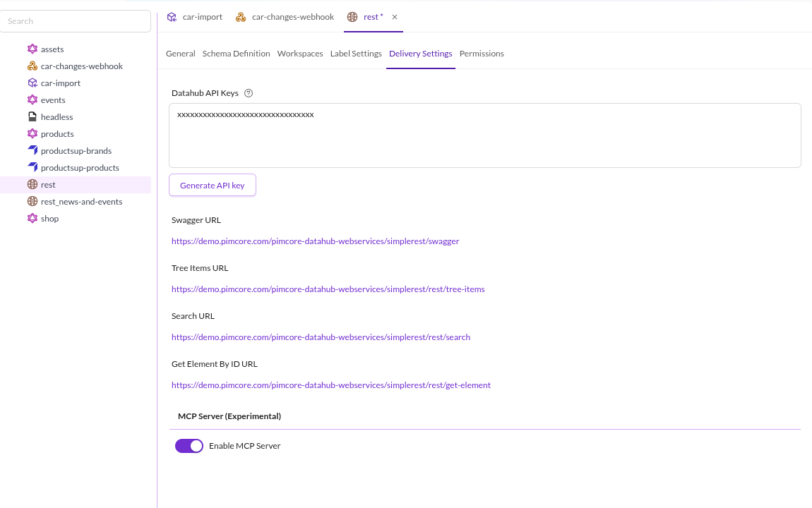Click the help icon beside Datahub API Keys

coord(249,93)
